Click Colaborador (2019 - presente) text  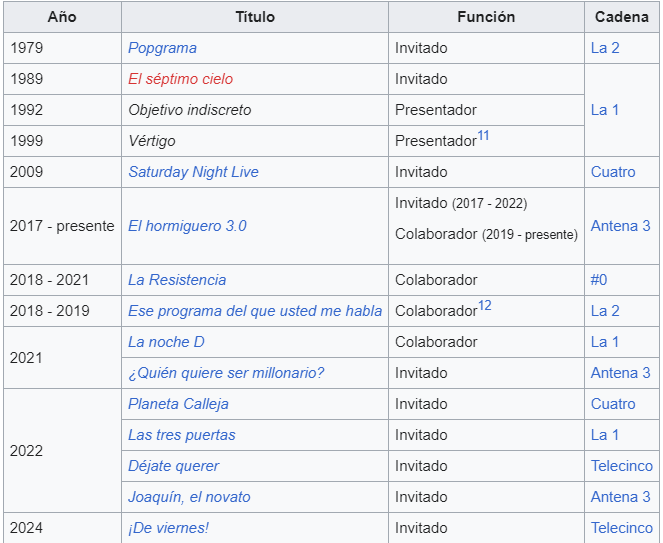pyautogui.click(x=486, y=234)
